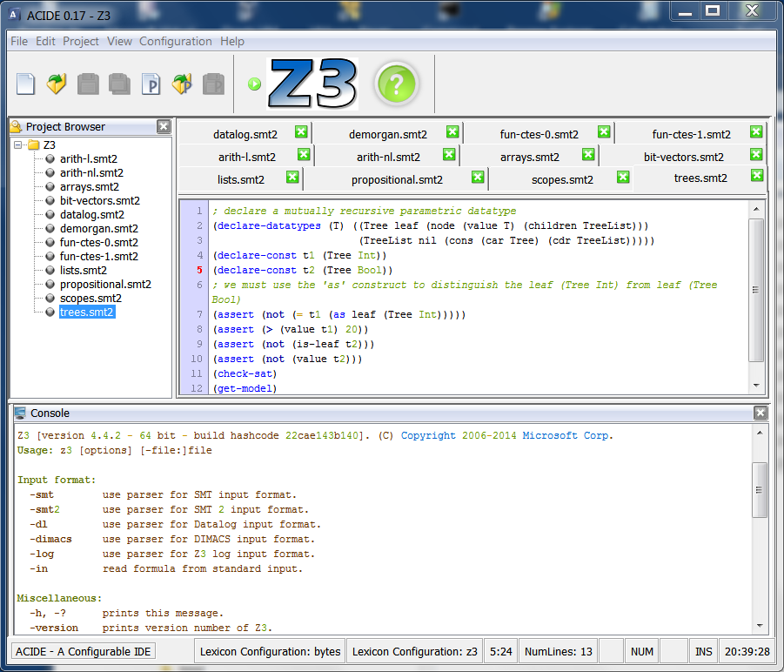Open the View menu
The width and height of the screenshot is (784, 672).
[x=119, y=41]
